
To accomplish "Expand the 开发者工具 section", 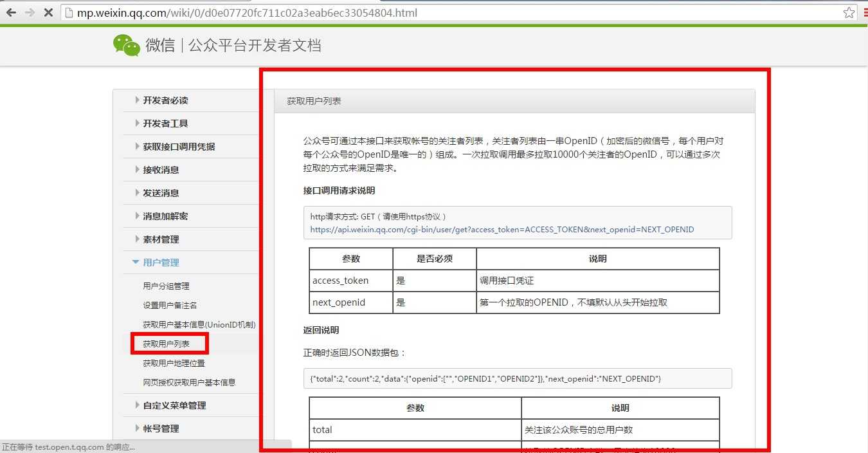I will (165, 124).
